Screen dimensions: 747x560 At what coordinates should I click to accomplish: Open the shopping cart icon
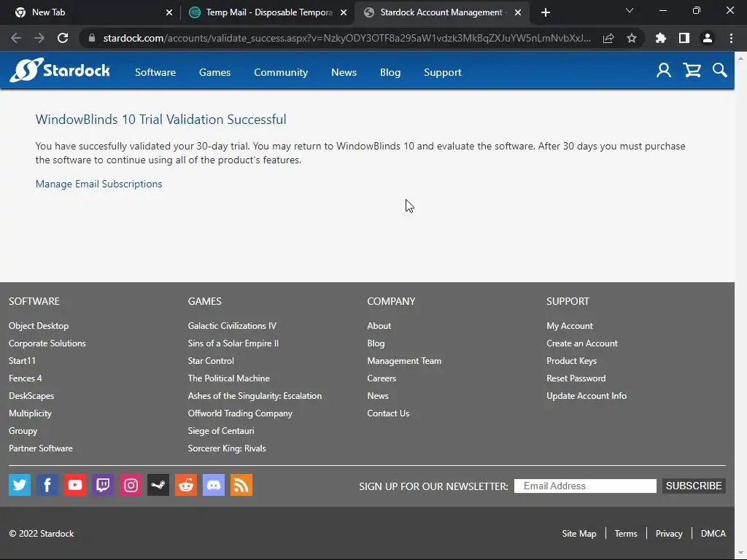[x=692, y=71]
